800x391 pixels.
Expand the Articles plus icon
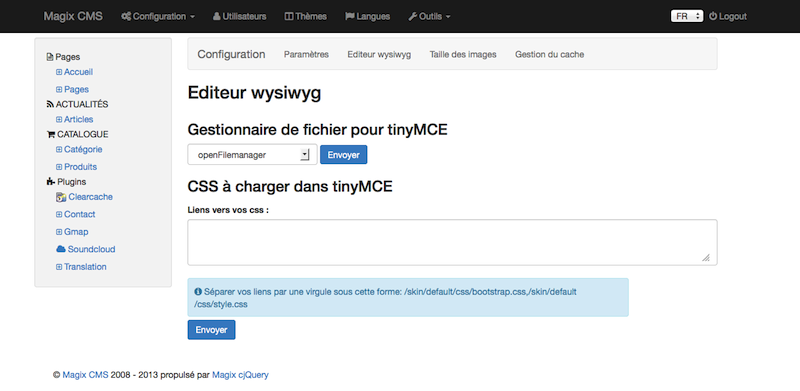tap(59, 119)
